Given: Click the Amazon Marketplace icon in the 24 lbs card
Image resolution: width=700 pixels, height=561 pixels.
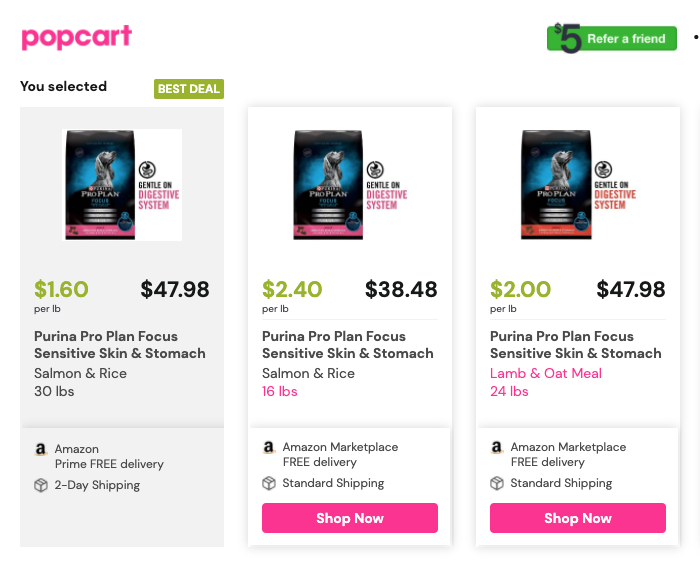Looking at the screenshot, I should click(x=496, y=447).
